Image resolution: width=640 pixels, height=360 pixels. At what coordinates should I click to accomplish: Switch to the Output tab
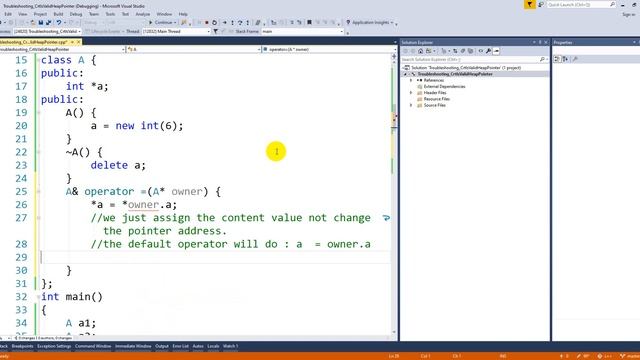click(162, 346)
